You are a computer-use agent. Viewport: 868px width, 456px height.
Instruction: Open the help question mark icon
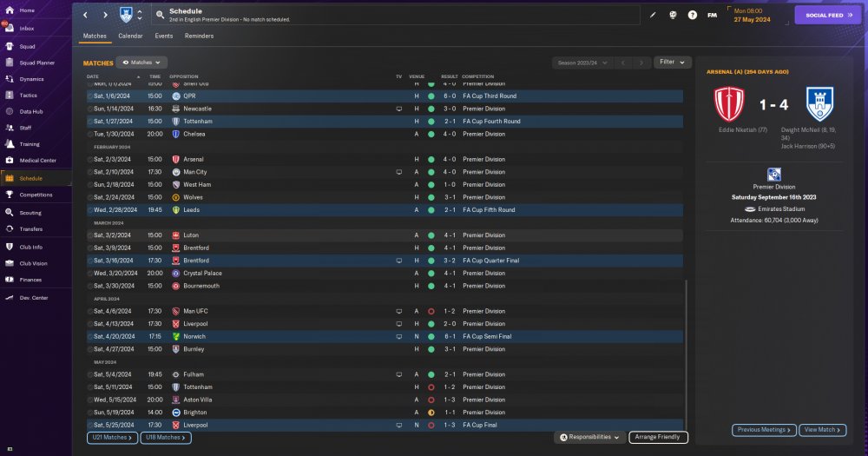pos(692,15)
